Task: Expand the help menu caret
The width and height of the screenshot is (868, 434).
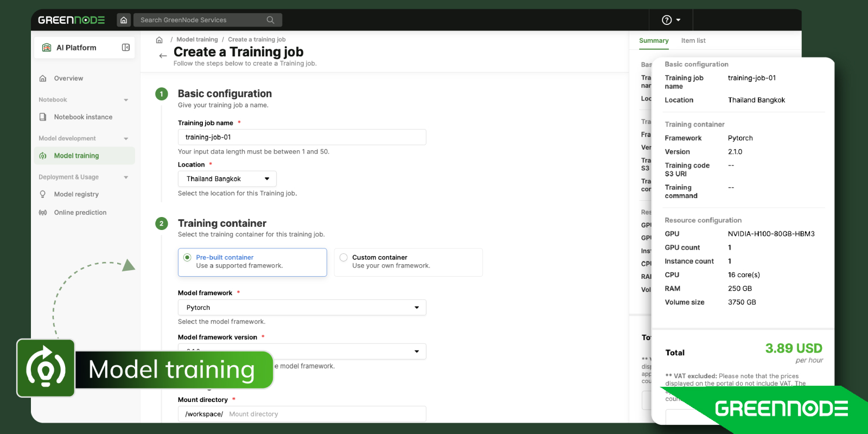Action: tap(678, 20)
